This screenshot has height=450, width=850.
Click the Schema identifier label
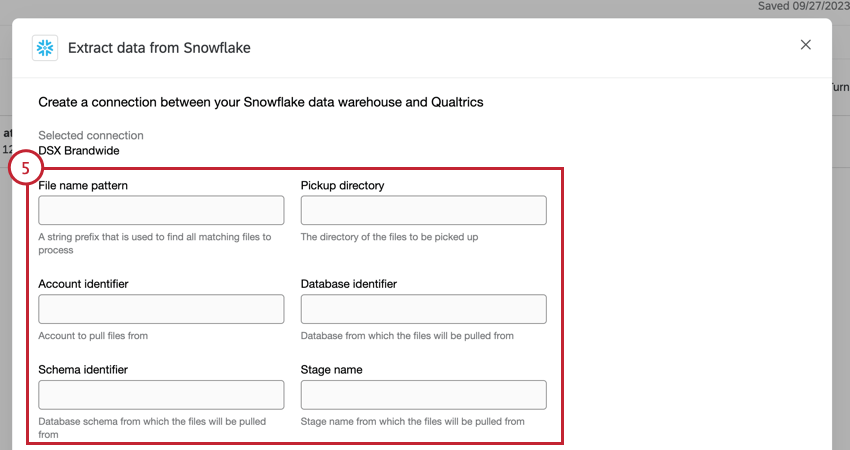tap(83, 370)
